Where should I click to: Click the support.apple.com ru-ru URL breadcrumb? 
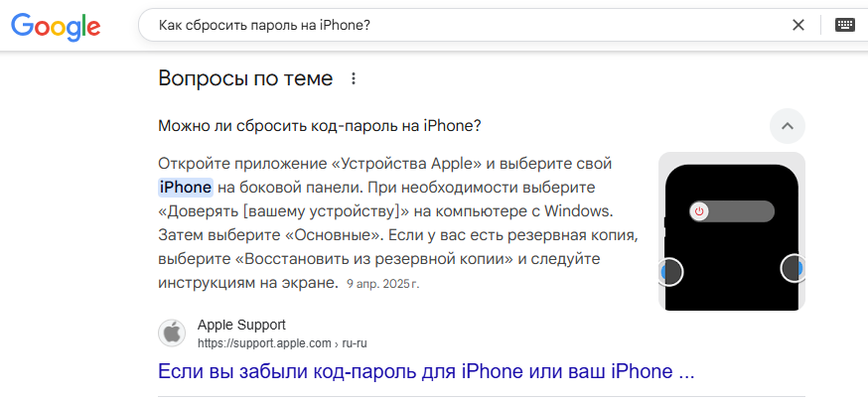[282, 343]
